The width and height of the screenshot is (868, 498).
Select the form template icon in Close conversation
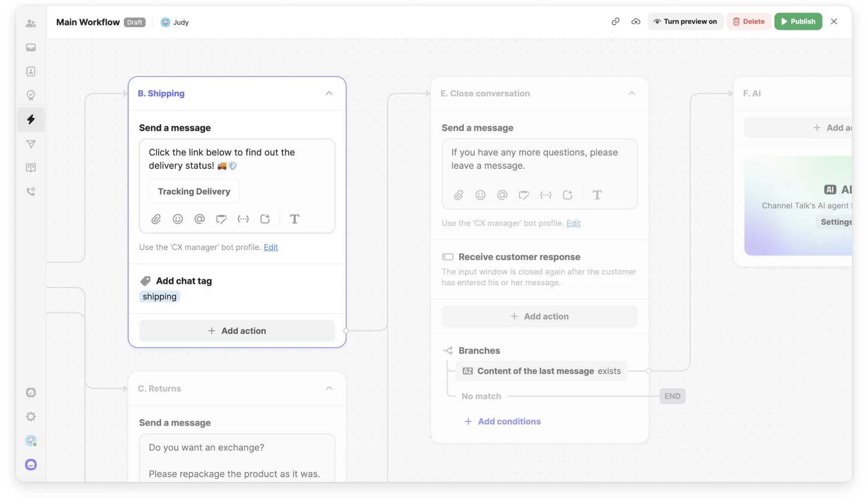(x=524, y=195)
